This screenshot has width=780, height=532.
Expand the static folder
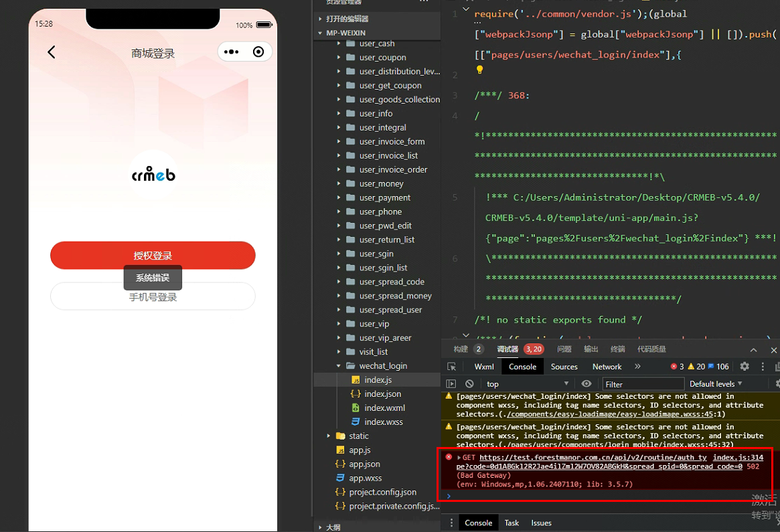pos(328,436)
